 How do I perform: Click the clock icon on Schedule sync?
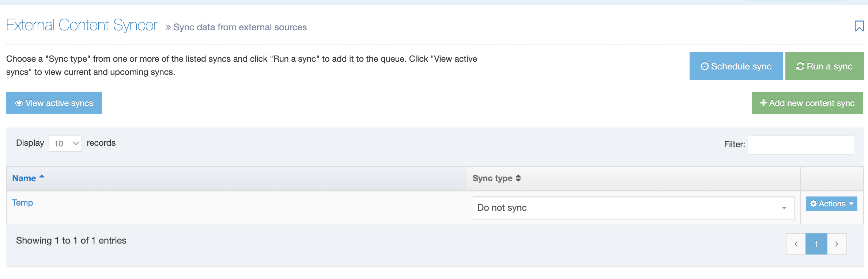704,66
